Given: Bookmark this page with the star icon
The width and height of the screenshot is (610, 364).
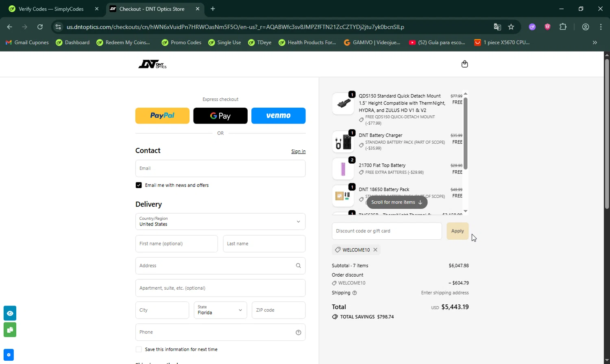Looking at the screenshot, I should [x=511, y=27].
